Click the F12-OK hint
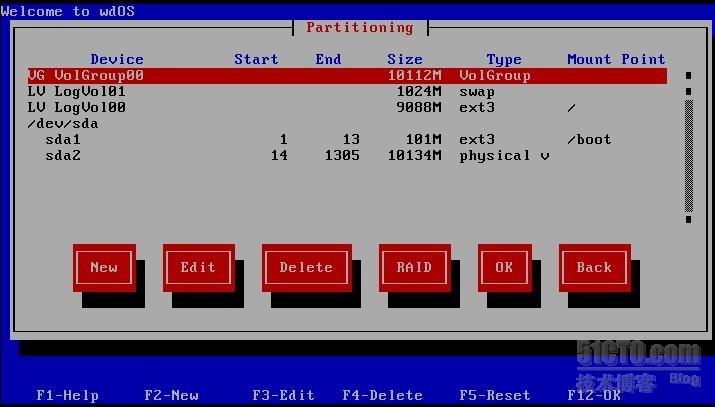 tap(594, 395)
